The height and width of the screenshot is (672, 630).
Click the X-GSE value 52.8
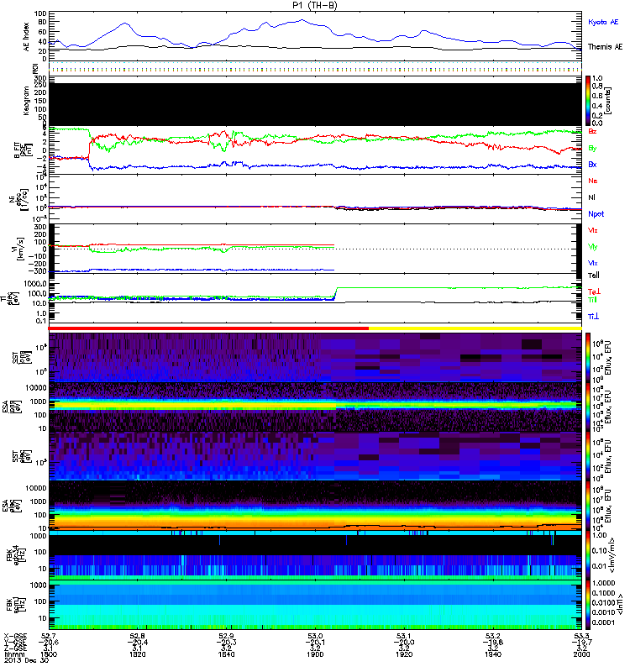pyautogui.click(x=137, y=636)
